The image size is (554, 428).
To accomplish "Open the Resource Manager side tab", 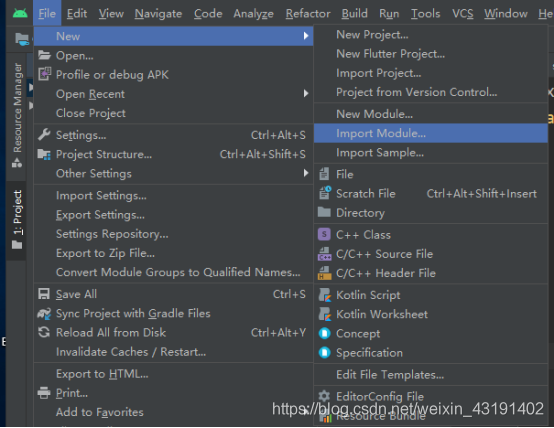I will [x=17, y=115].
